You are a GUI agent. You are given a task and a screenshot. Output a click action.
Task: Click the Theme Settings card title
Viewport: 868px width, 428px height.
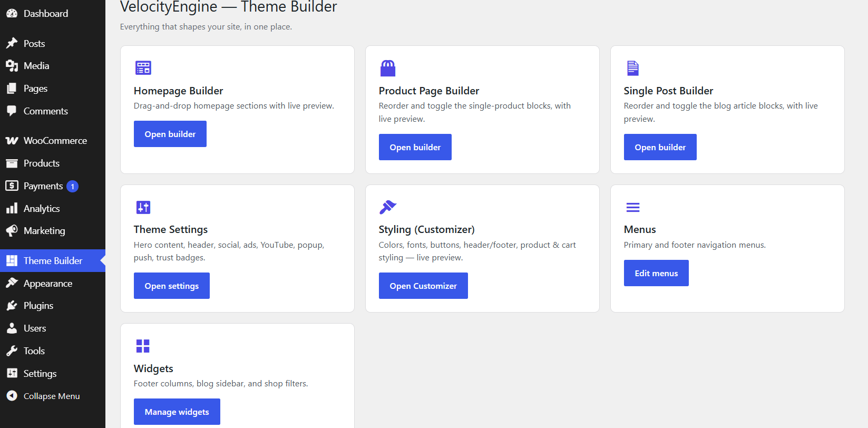pyautogui.click(x=171, y=229)
